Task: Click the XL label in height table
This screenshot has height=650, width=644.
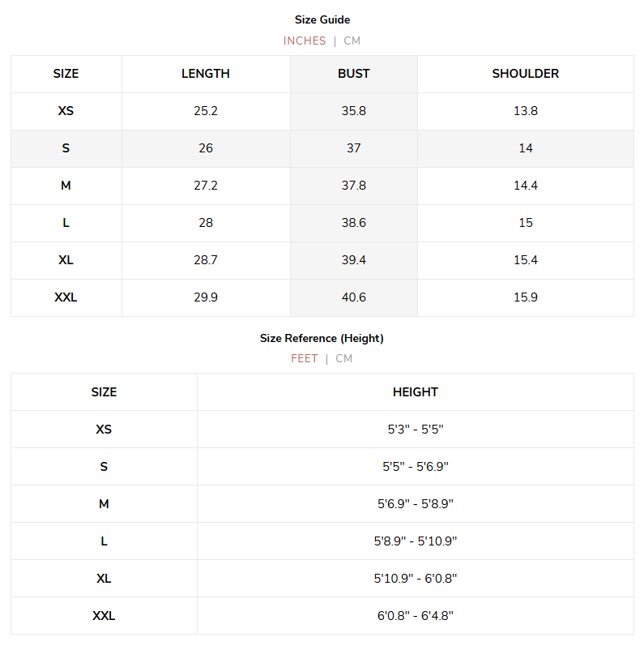Action: [104, 579]
